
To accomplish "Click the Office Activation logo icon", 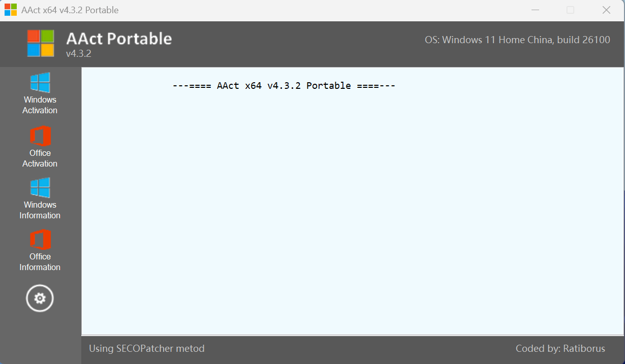I will coord(40,136).
